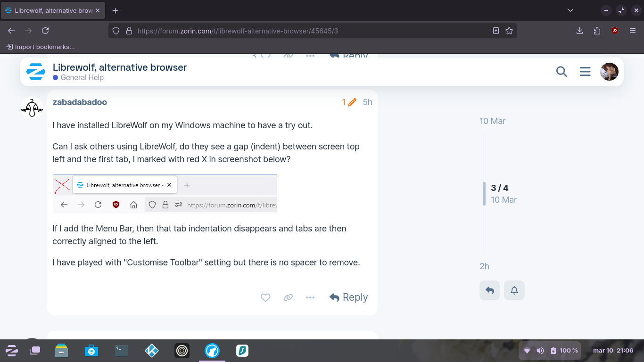
Task: Launch the Files manager from taskbar
Action: pyautogui.click(x=61, y=351)
